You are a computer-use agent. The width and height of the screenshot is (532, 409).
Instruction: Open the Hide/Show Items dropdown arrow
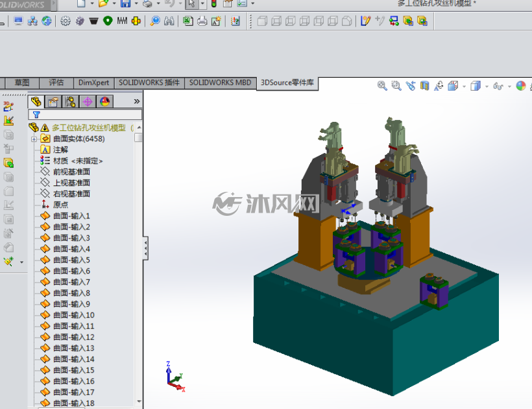pos(509,86)
